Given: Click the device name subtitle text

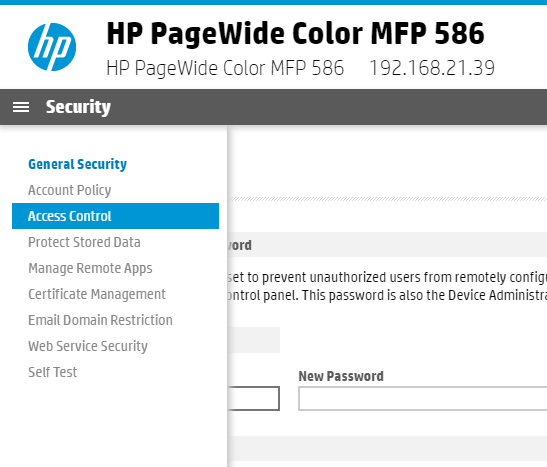Looking at the screenshot, I should [x=225, y=68].
